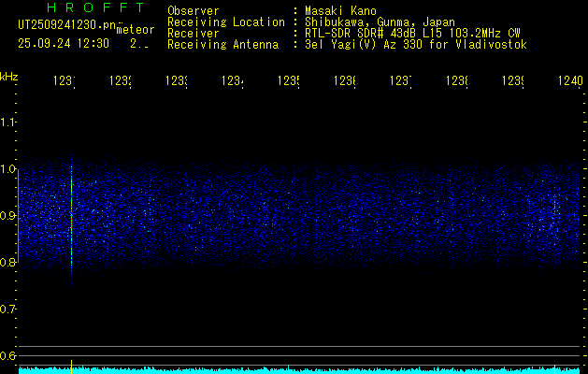Select the UT2509241230 filename label
Image resolution: width=588 pixels, height=374 pixels.
click(x=66, y=25)
